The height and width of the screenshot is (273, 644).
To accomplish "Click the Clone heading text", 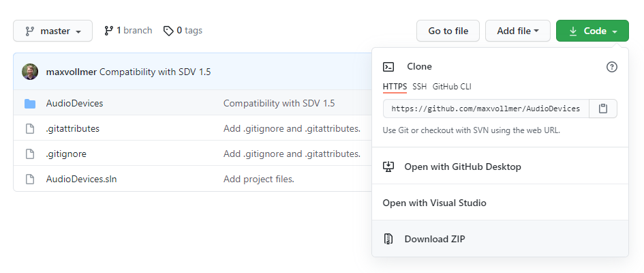I will pos(419,67).
